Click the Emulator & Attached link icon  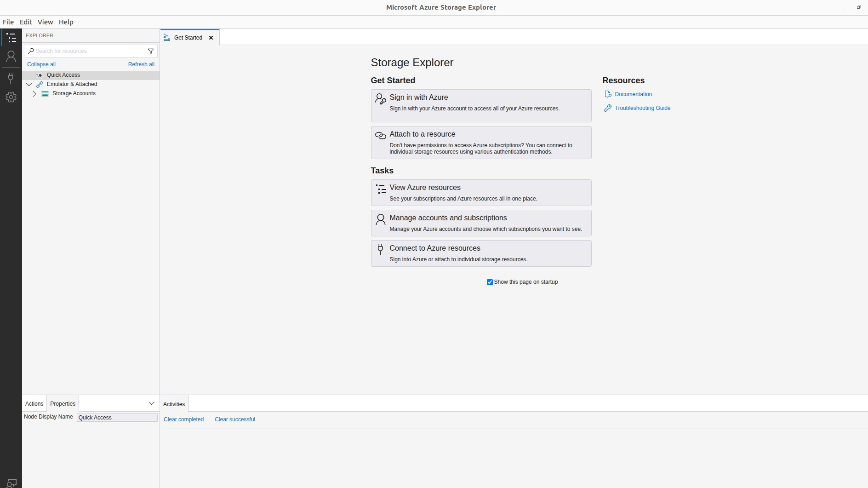coord(40,84)
